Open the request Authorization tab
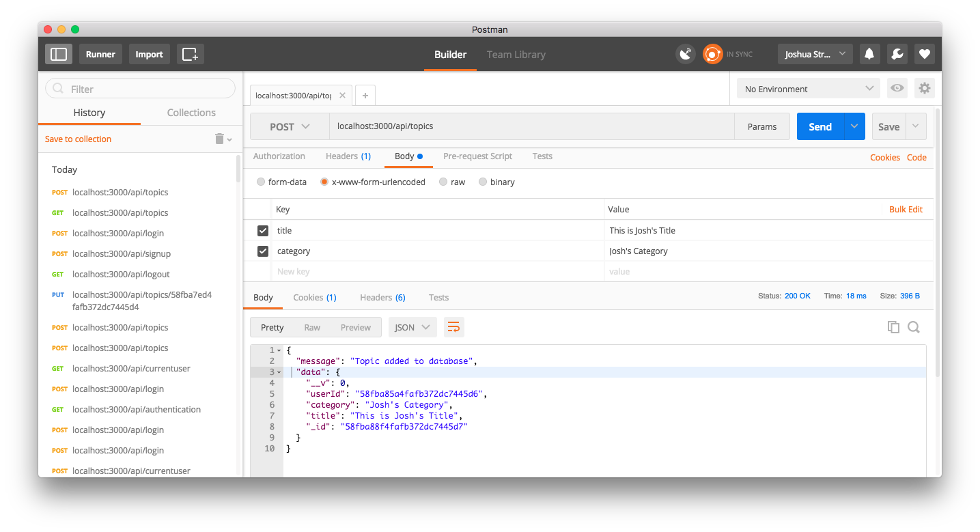The image size is (980, 532). click(279, 156)
